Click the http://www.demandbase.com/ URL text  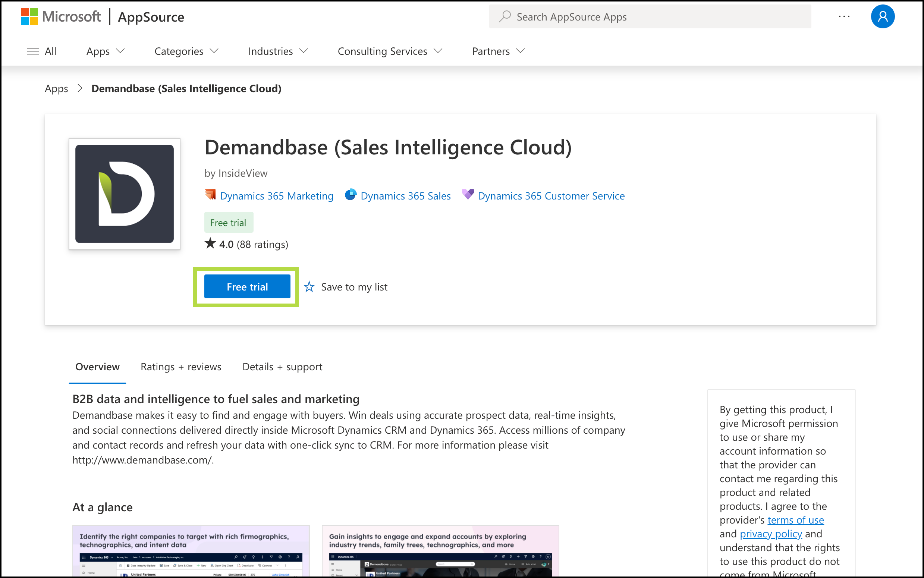tap(142, 460)
